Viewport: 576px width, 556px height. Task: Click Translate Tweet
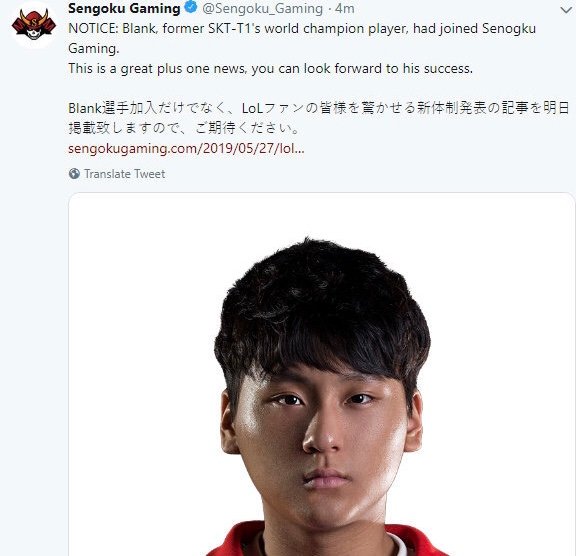[x=125, y=174]
